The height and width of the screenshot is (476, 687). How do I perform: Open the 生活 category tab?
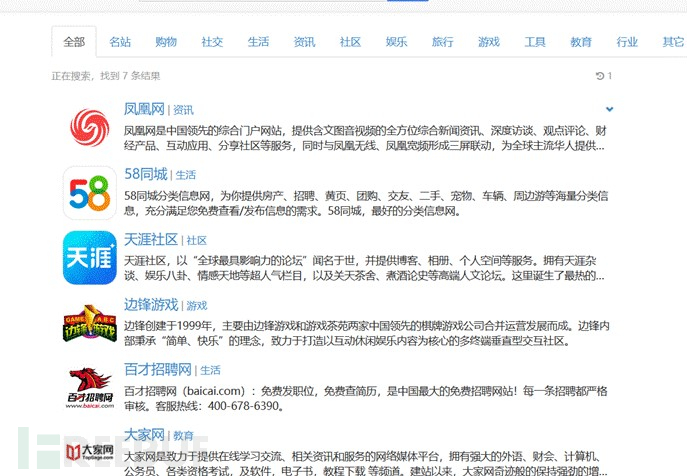coord(258,42)
